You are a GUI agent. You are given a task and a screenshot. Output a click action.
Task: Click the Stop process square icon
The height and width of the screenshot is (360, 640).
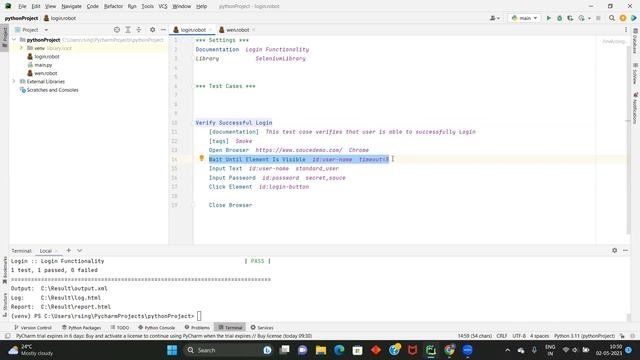(598, 18)
